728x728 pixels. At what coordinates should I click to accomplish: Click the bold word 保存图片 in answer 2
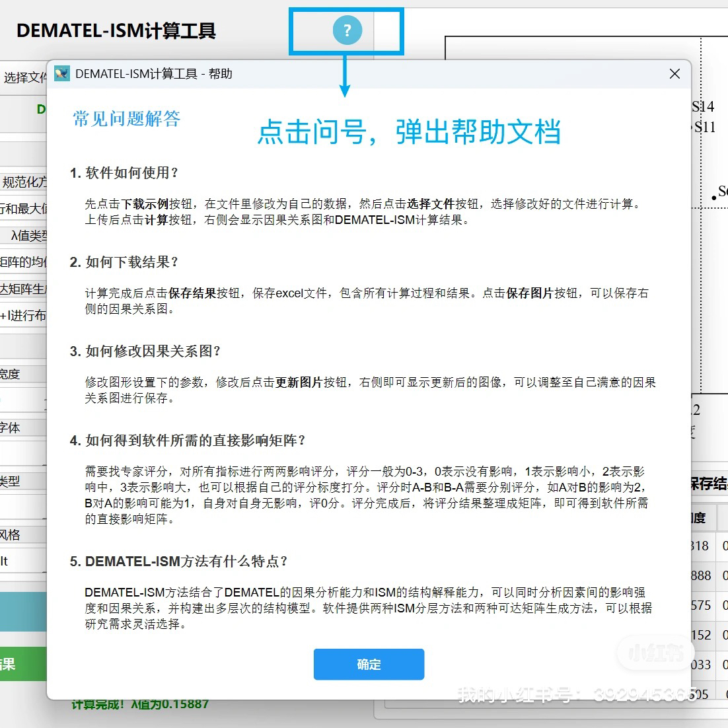click(530, 293)
